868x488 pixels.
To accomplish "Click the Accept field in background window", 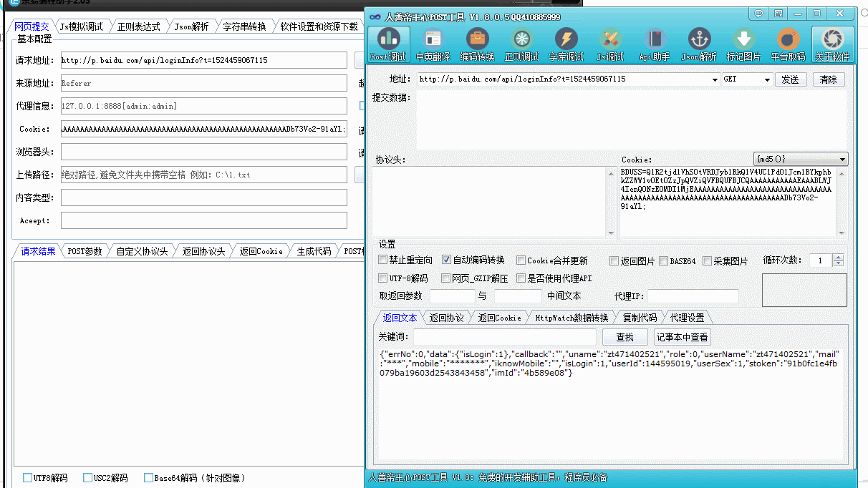I will point(203,220).
